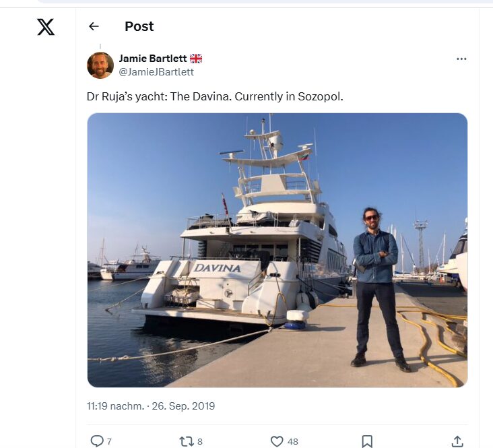Viewport: 493px width, 448px height.
Task: Click the tweet text about Dr Ruja's yacht
Action: [215, 96]
